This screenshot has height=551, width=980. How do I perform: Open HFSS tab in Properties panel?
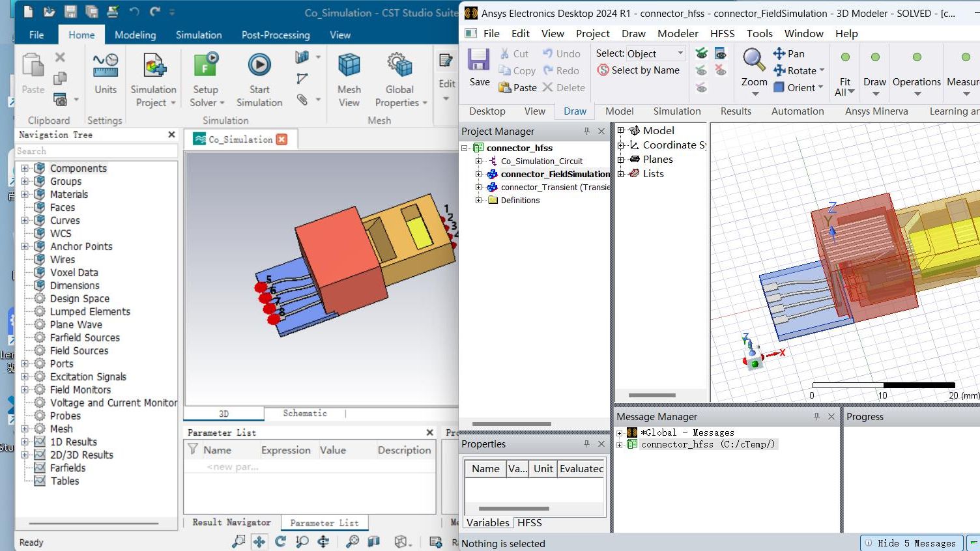529,522
